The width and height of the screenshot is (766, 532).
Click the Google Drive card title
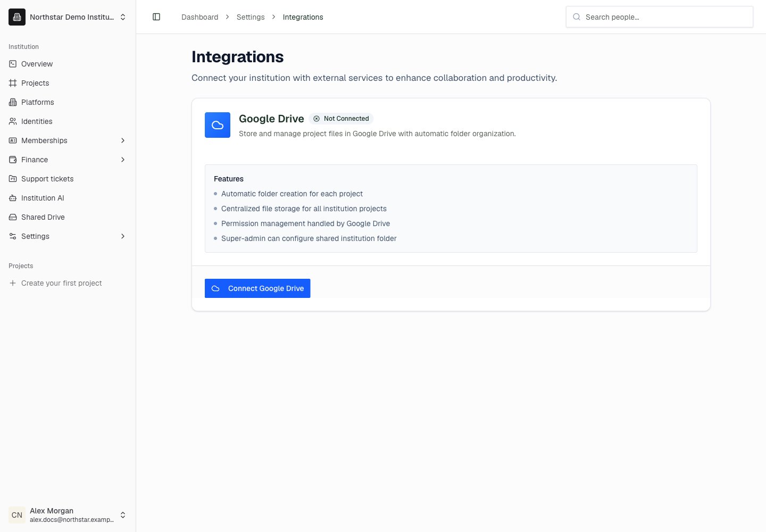(271, 119)
